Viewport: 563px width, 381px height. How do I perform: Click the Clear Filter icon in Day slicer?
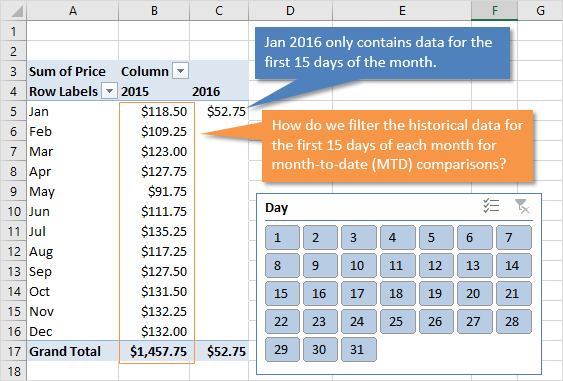click(x=522, y=206)
